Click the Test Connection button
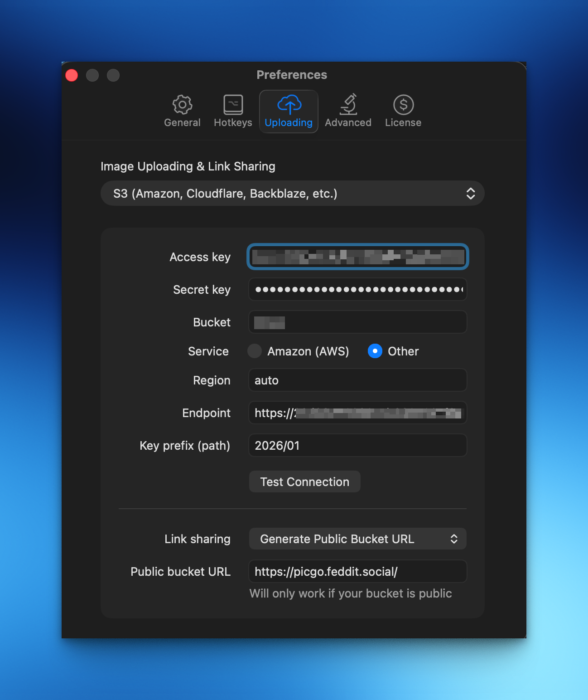This screenshot has width=588, height=700. tap(304, 481)
